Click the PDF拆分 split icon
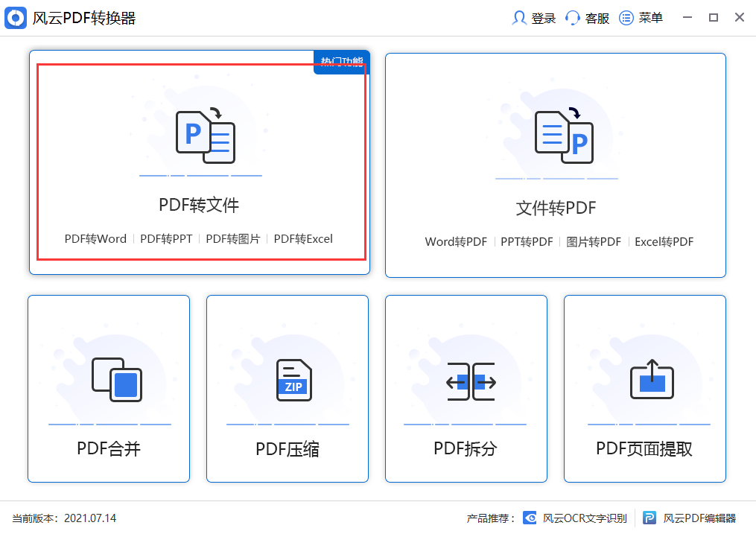 [x=471, y=382]
